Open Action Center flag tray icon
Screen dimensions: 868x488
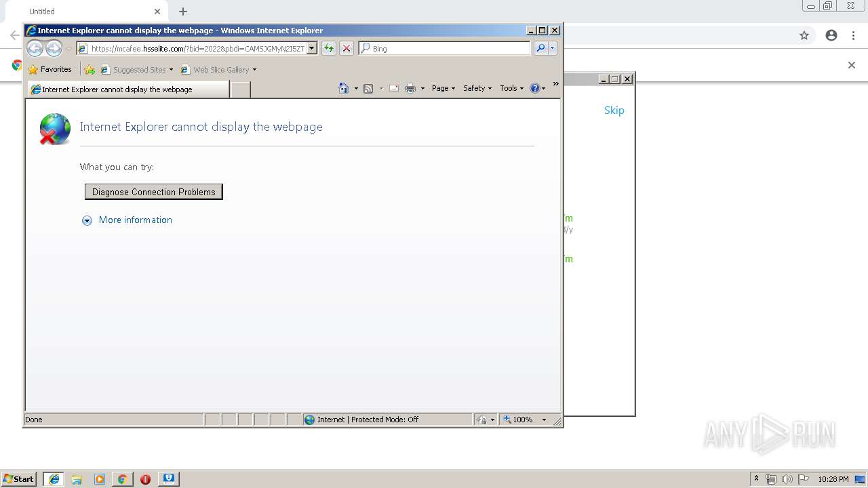pos(804,479)
